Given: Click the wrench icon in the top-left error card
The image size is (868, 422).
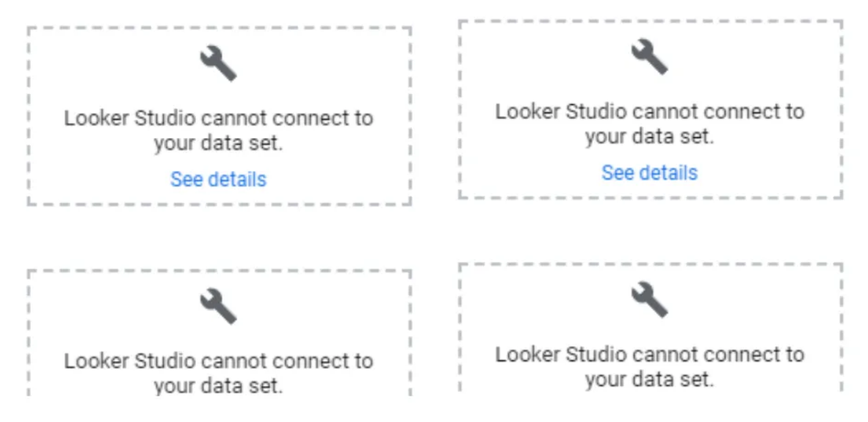Looking at the screenshot, I should (x=218, y=63).
